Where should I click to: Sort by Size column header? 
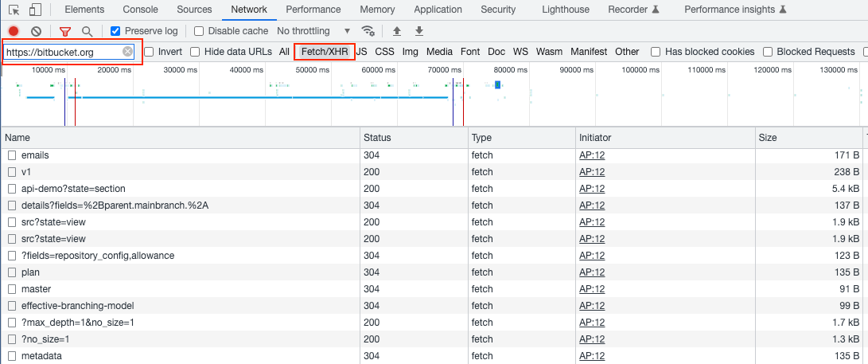(809, 138)
